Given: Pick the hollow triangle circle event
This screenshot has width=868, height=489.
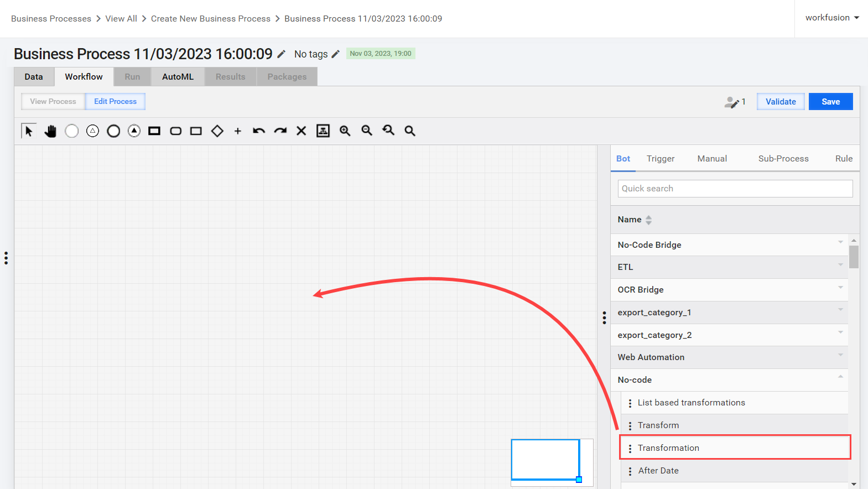Looking at the screenshot, I should [92, 131].
